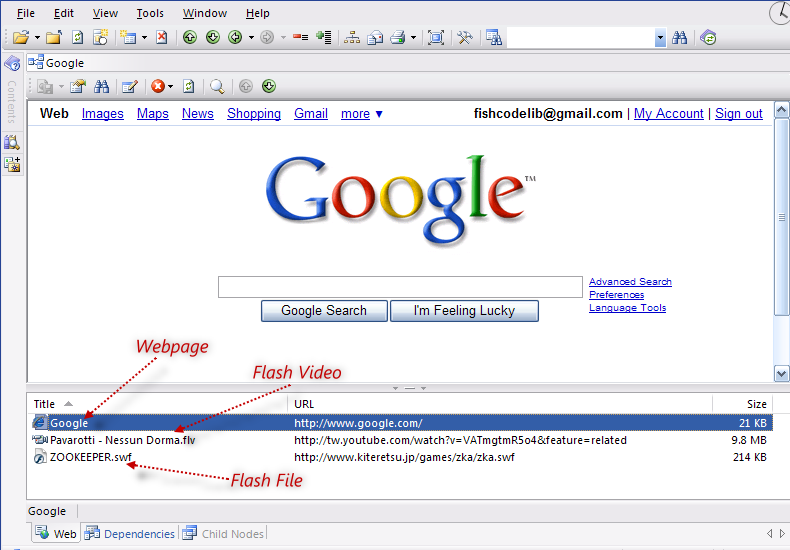Viewport: 790px width, 550px height.
Task: Switch to the Dependencies tab
Action: click(x=130, y=533)
